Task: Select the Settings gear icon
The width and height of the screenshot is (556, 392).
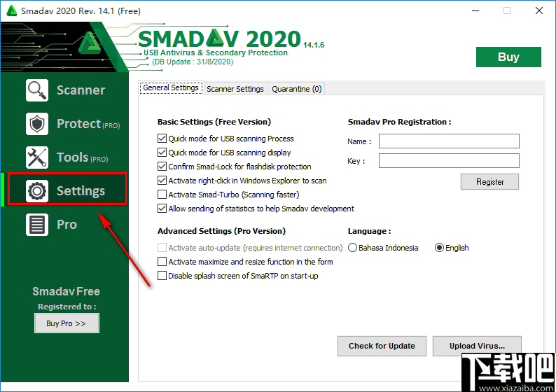Action: click(x=37, y=191)
